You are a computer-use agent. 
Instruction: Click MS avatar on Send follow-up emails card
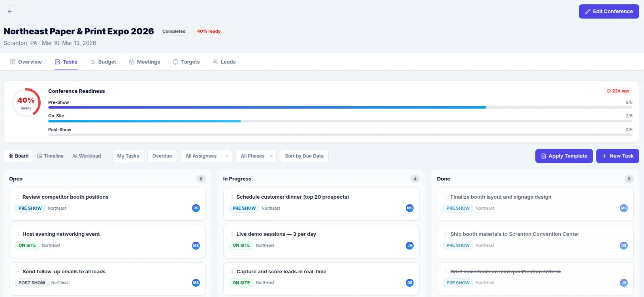click(x=196, y=283)
